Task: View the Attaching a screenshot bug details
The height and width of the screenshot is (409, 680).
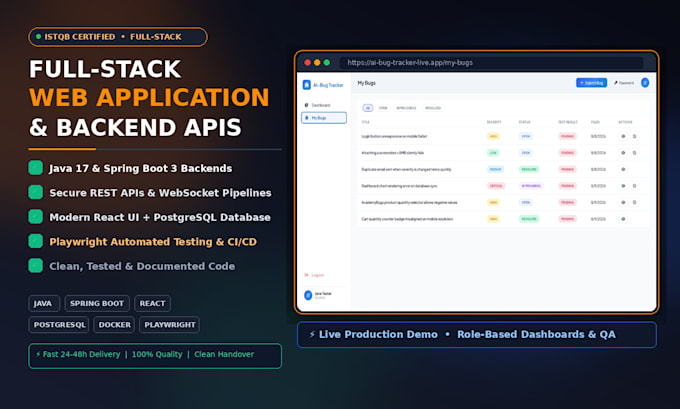Action: pyautogui.click(x=623, y=153)
